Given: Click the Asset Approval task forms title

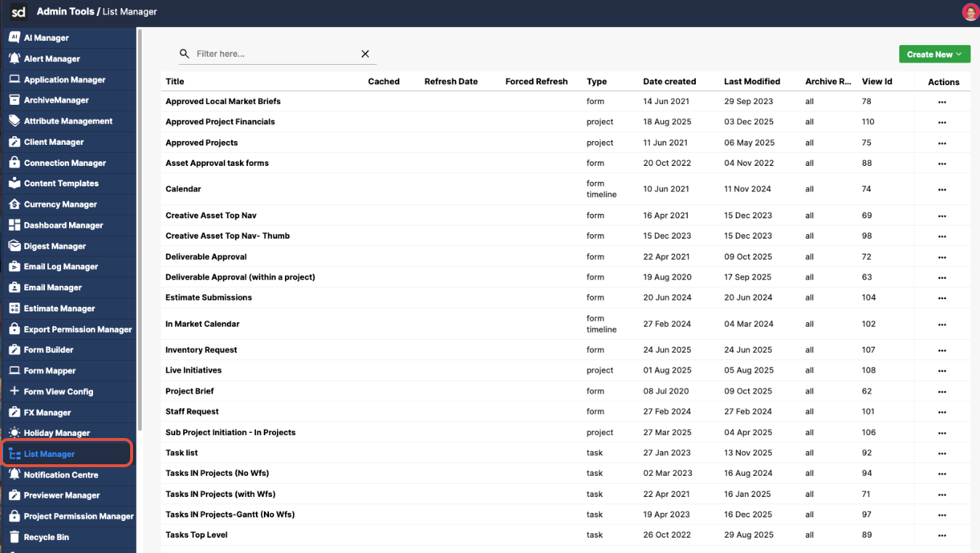Looking at the screenshot, I should tap(217, 163).
